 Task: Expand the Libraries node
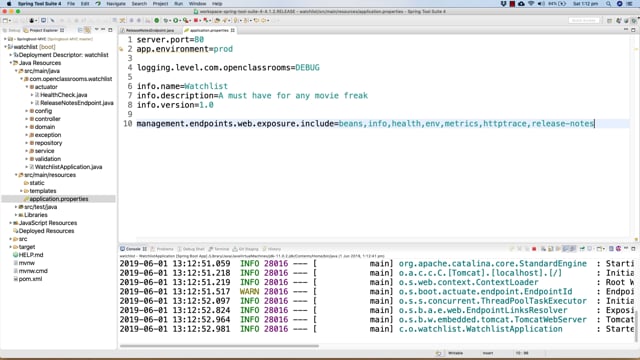point(16,215)
